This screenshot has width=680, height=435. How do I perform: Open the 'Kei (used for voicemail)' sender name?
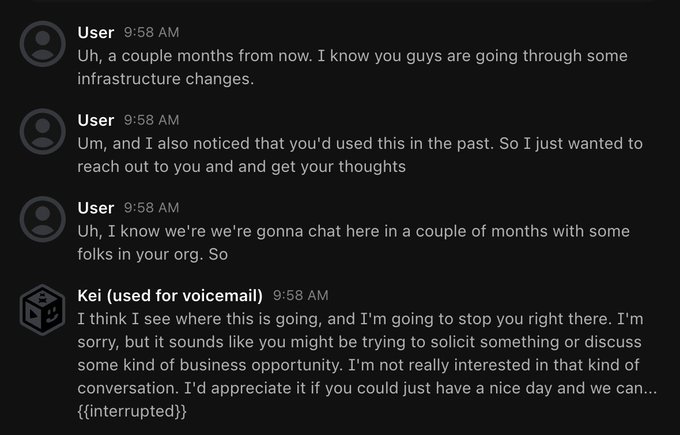(170, 295)
